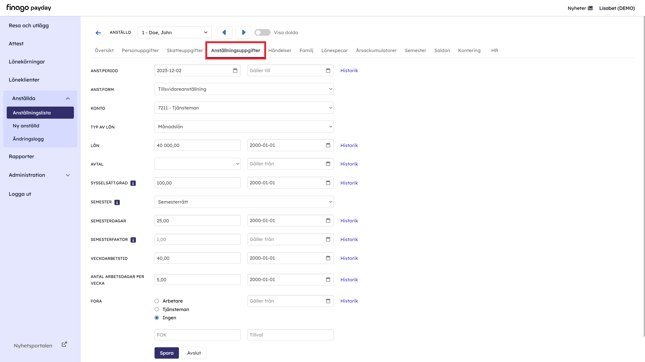
Task: Open Lönekörningar in sidebar
Action: coord(27,62)
